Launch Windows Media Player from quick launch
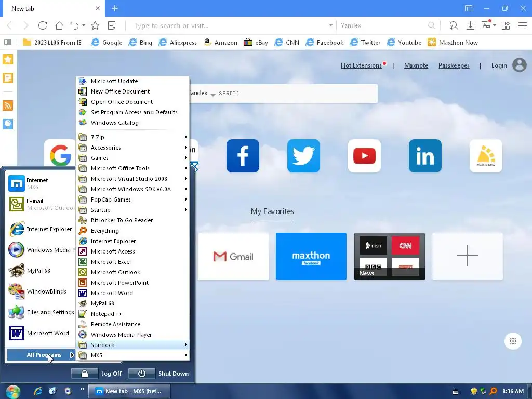Viewport: 532px width, 399px height. coord(68,391)
